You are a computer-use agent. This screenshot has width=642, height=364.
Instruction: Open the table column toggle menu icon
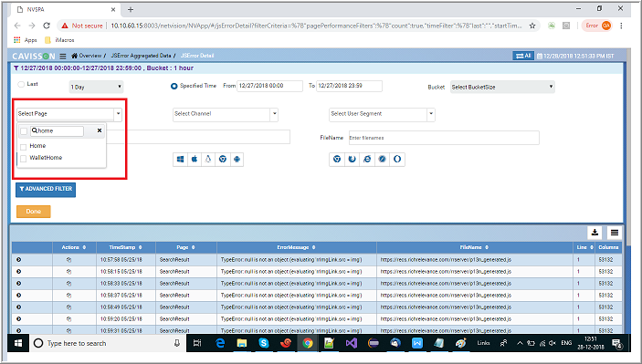[x=615, y=233]
